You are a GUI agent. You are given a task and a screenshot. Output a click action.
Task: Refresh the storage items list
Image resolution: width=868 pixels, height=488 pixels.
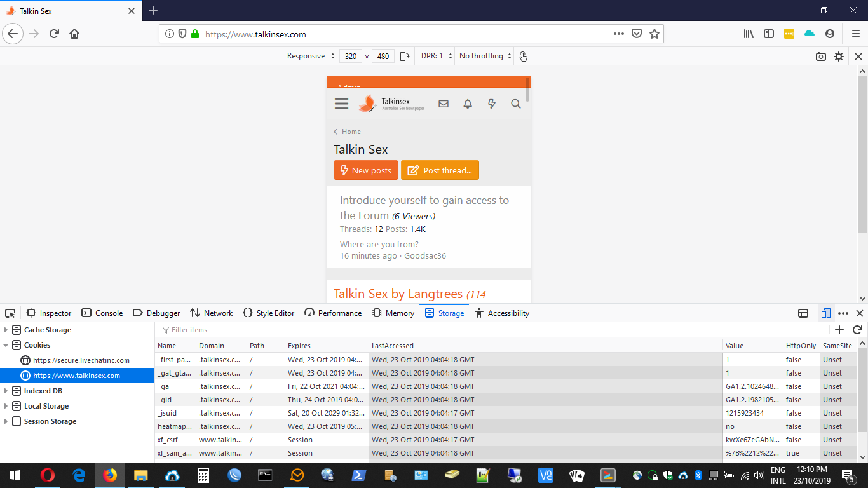pyautogui.click(x=857, y=330)
